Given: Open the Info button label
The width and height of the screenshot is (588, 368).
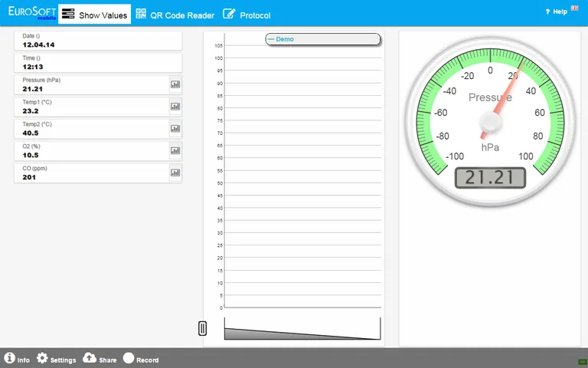Looking at the screenshot, I should pyautogui.click(x=23, y=360).
